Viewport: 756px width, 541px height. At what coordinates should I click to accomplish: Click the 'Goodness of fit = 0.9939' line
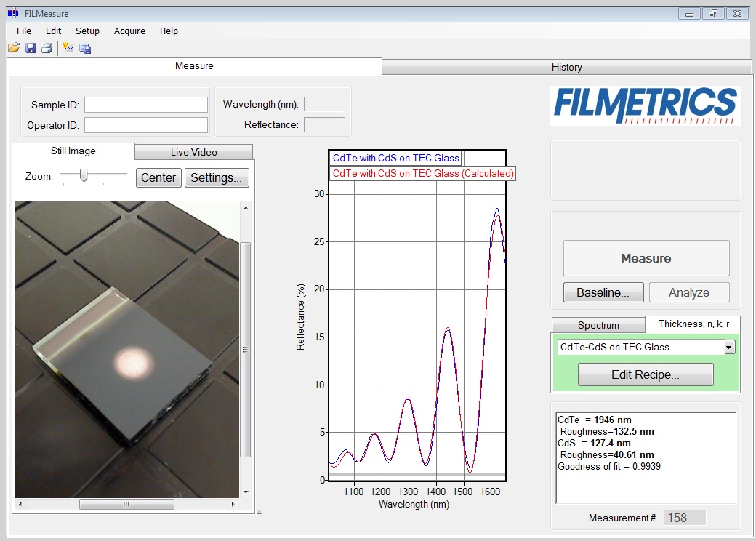point(609,466)
